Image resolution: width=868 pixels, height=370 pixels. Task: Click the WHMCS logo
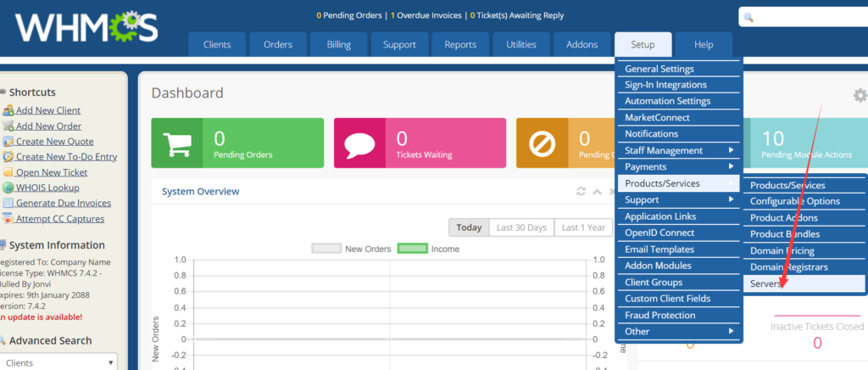86,28
